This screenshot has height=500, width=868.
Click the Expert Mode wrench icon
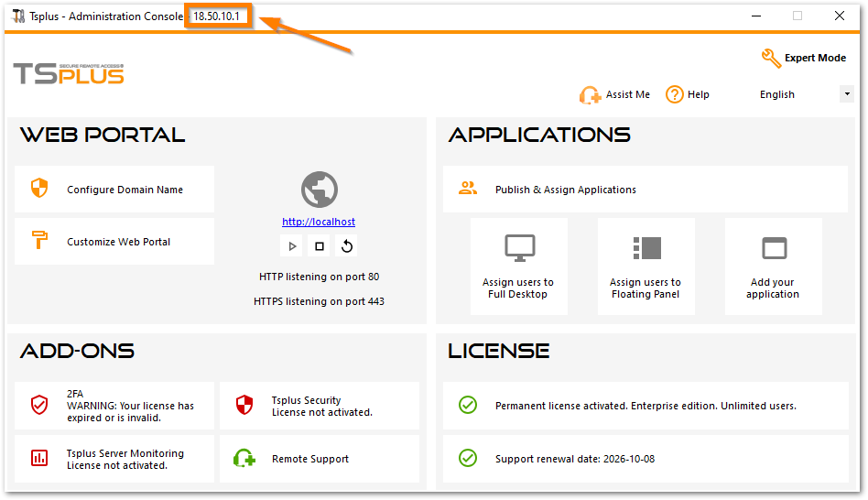771,58
